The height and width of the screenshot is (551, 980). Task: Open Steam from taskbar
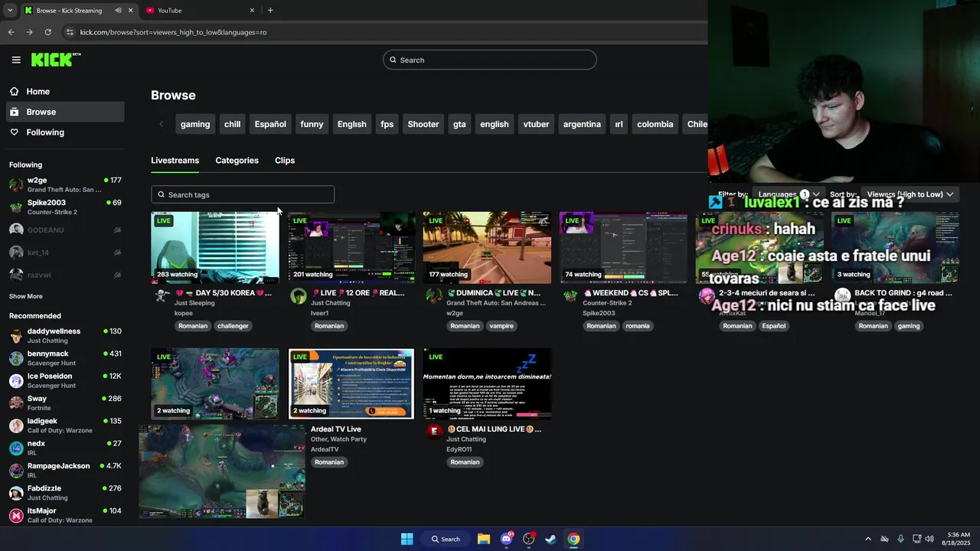point(550,539)
